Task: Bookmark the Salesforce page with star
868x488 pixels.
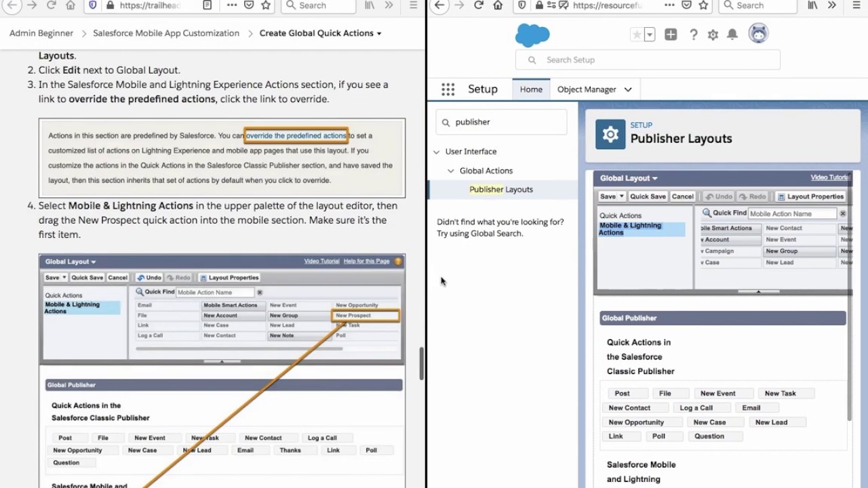Action: click(x=704, y=5)
